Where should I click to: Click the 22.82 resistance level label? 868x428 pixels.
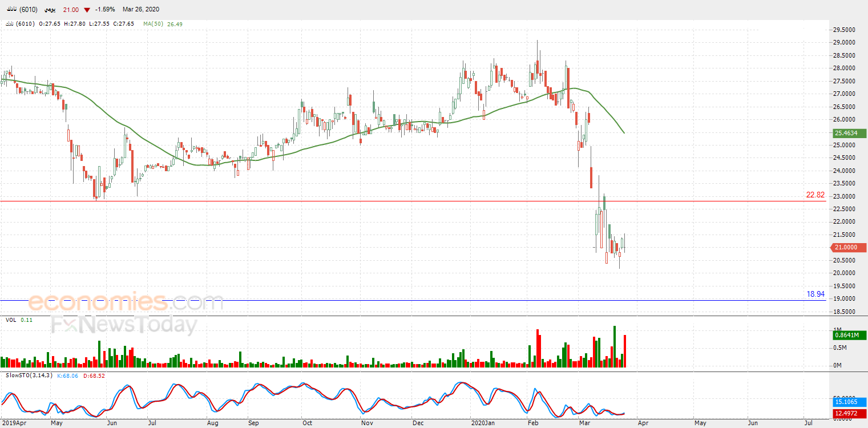click(x=815, y=195)
